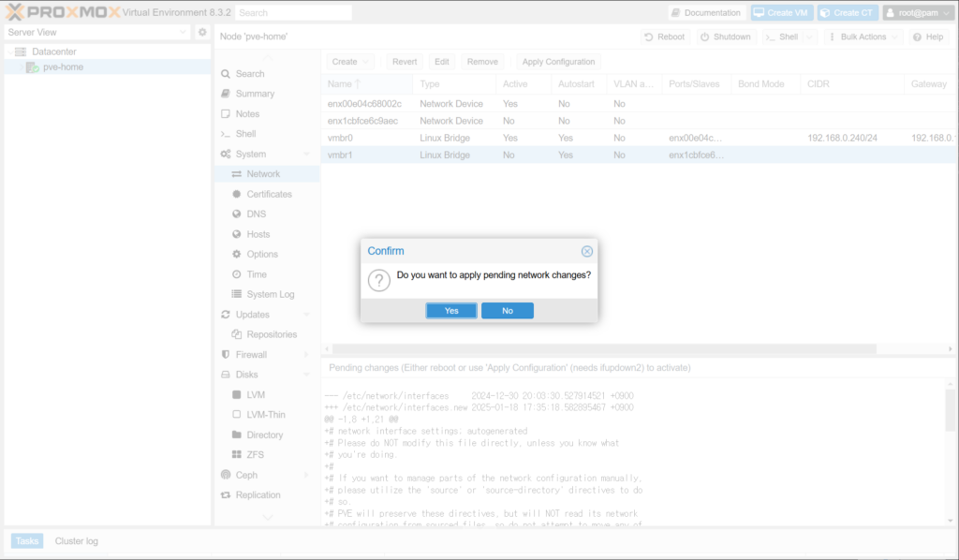Open the Repositories menu entry

271,334
